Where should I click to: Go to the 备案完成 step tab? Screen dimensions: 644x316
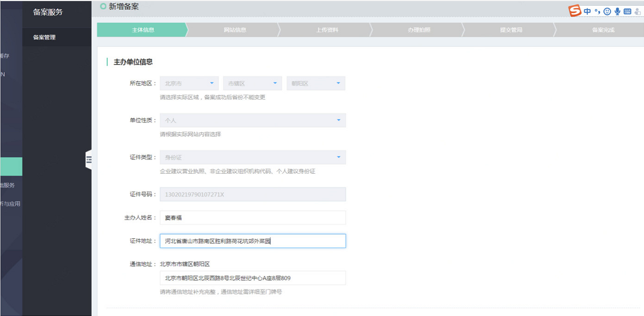tap(603, 30)
